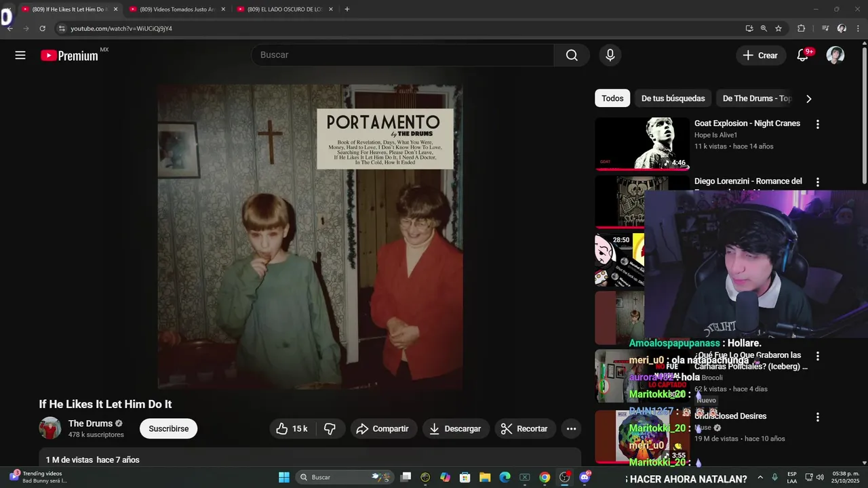Open taskbar volume control
Image resolution: width=868 pixels, height=488 pixels.
tap(820, 477)
